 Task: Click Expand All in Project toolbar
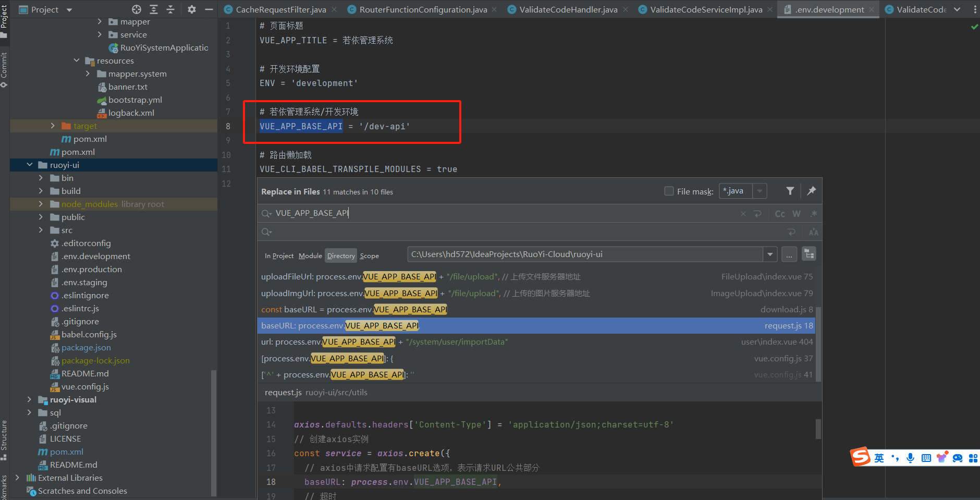154,9
